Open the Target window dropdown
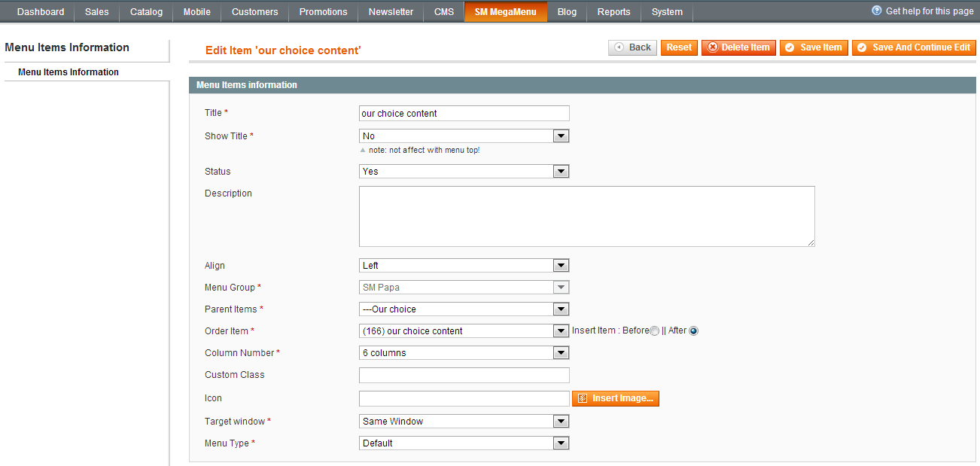This screenshot has width=980, height=466. [x=464, y=422]
